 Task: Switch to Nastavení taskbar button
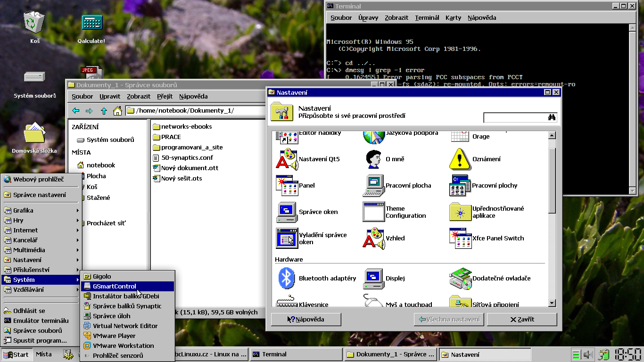(x=485, y=354)
